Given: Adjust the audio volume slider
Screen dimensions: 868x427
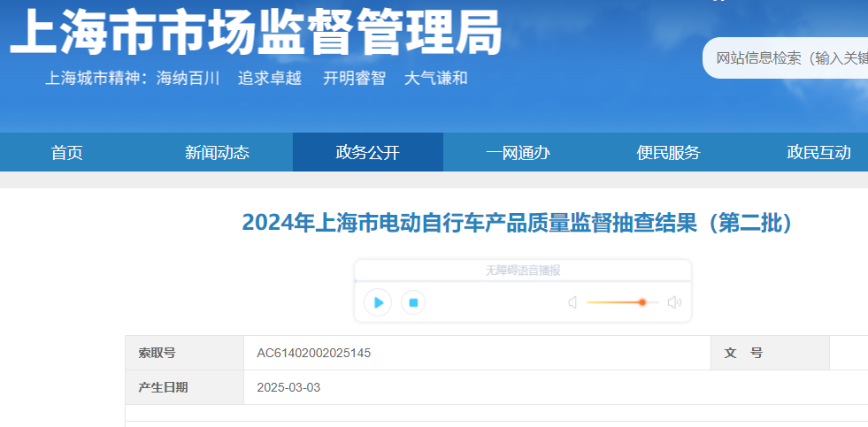Looking at the screenshot, I should pyautogui.click(x=622, y=302).
